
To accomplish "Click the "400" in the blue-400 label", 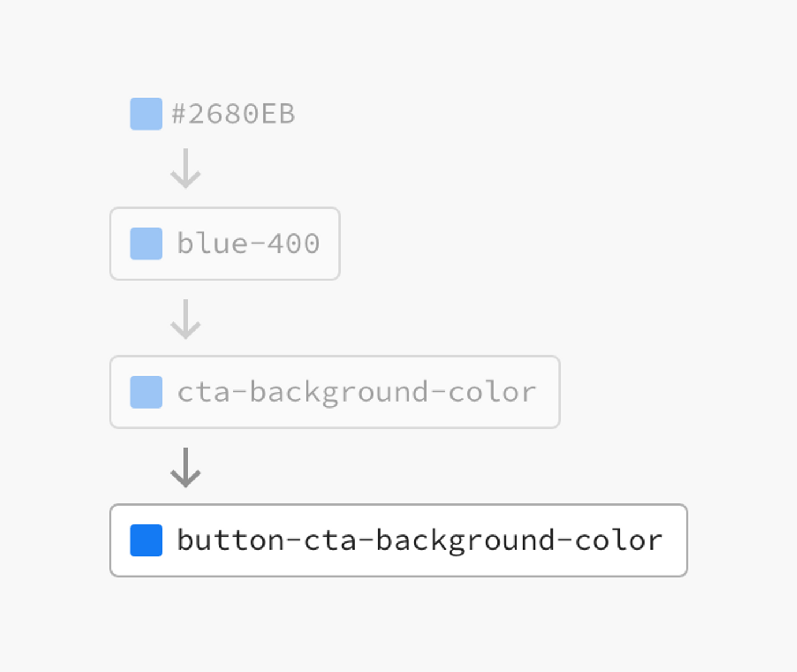I will [x=293, y=243].
